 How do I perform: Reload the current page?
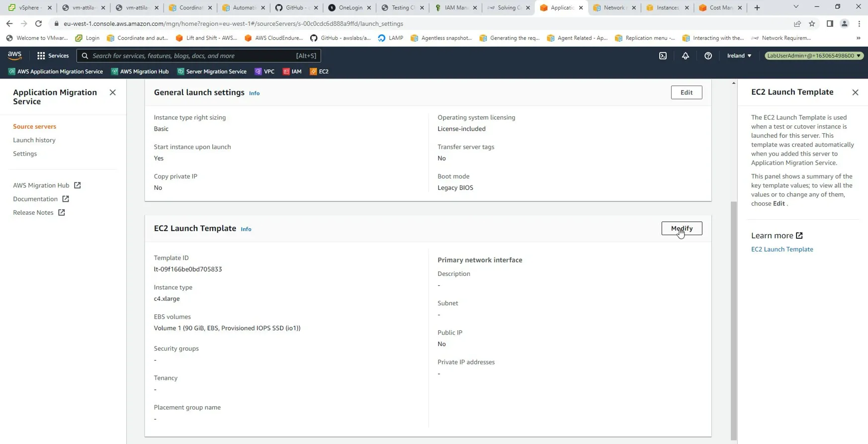pos(38,23)
